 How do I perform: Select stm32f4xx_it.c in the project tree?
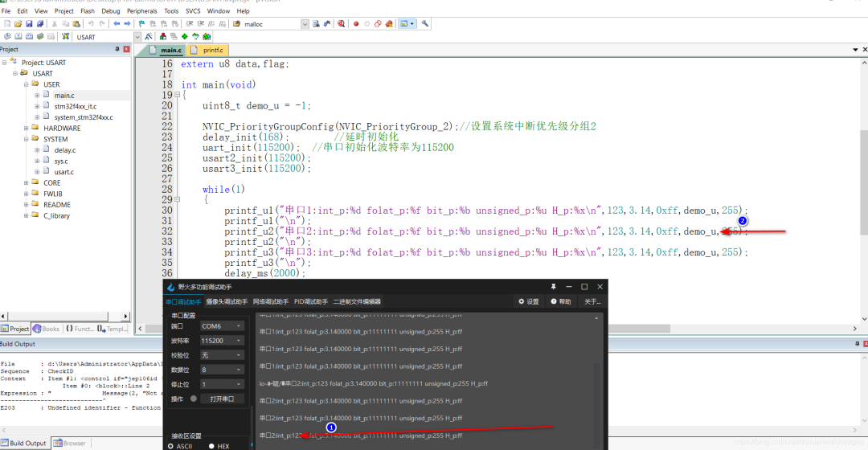76,106
